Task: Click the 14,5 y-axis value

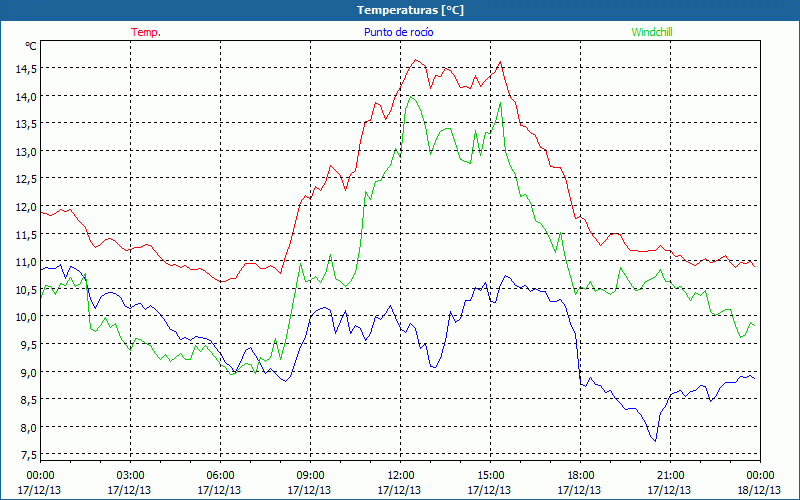Action: click(x=26, y=68)
